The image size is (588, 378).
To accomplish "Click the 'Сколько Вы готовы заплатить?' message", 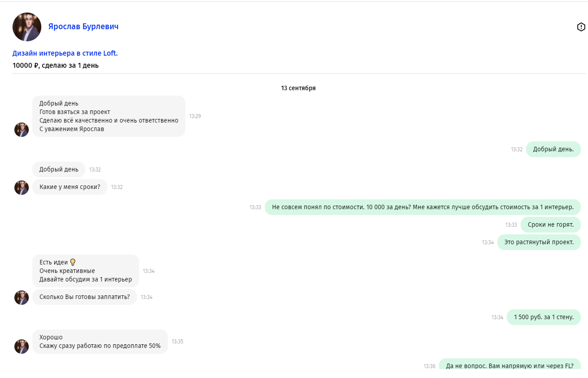I will (84, 297).
